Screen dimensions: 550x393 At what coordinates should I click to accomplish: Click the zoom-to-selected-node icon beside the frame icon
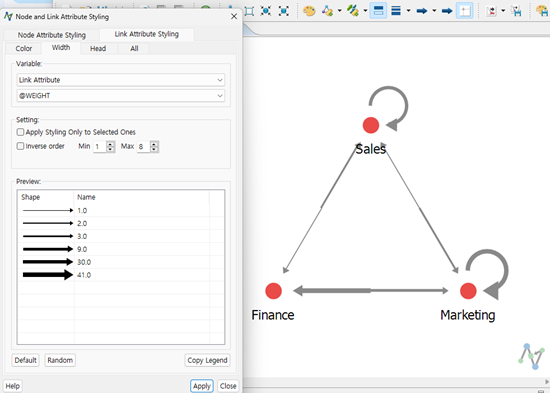266,11
